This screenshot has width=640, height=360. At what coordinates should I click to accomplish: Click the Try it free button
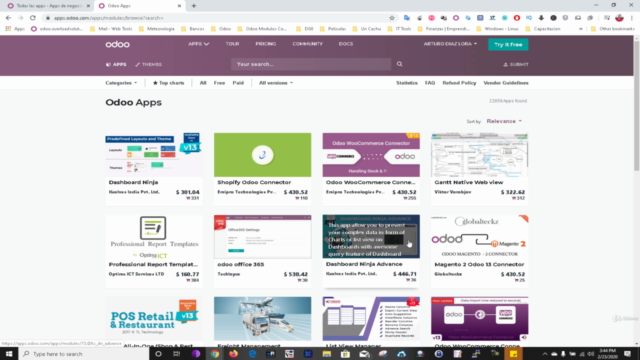tap(508, 44)
